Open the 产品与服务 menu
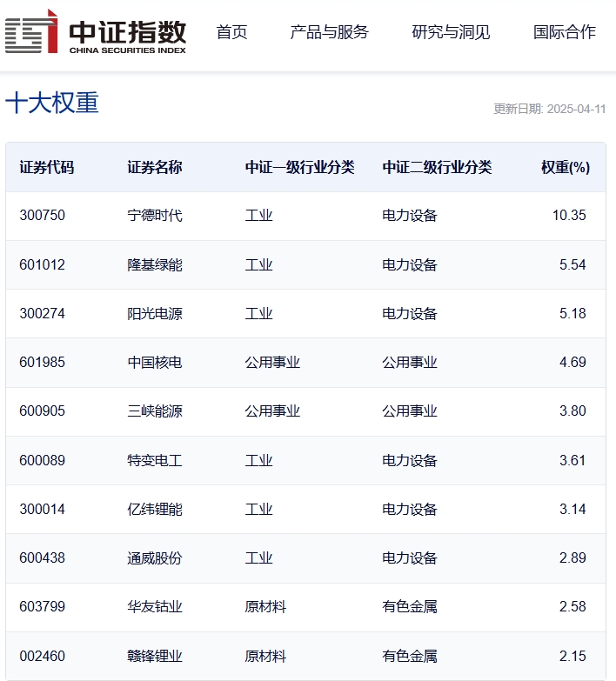616x681 pixels. coord(329,32)
